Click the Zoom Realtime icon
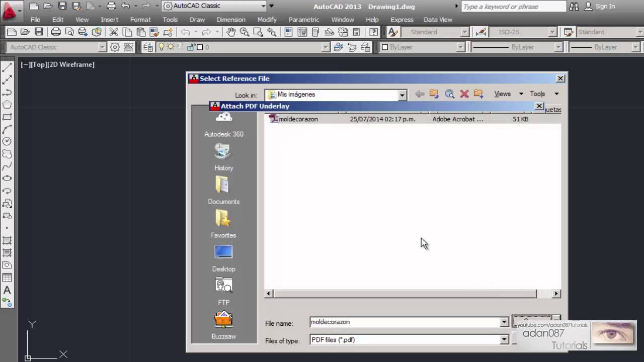 click(245, 32)
